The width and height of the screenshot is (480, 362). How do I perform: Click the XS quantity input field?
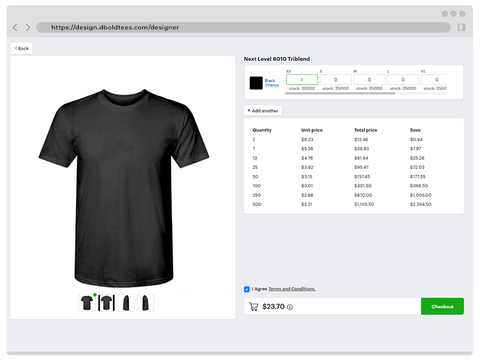click(x=302, y=80)
